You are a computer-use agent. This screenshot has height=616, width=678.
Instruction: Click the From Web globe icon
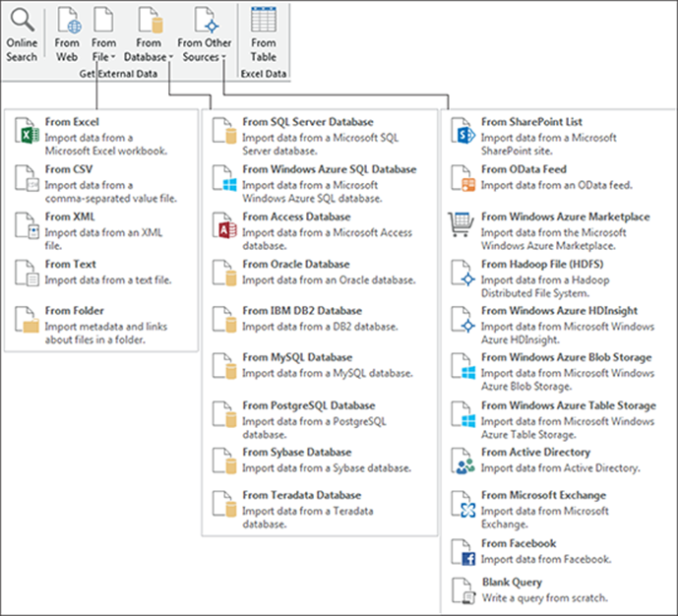point(69,21)
